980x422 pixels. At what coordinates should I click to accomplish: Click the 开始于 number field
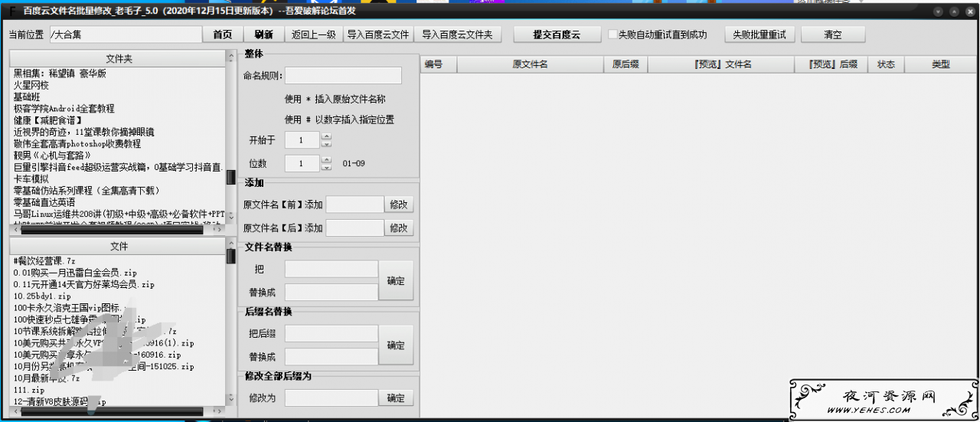(x=302, y=140)
